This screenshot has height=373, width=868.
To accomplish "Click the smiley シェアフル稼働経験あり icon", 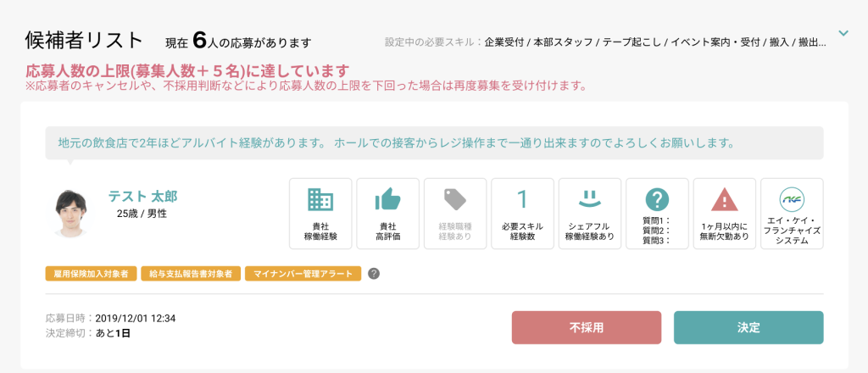I will coord(590,199).
